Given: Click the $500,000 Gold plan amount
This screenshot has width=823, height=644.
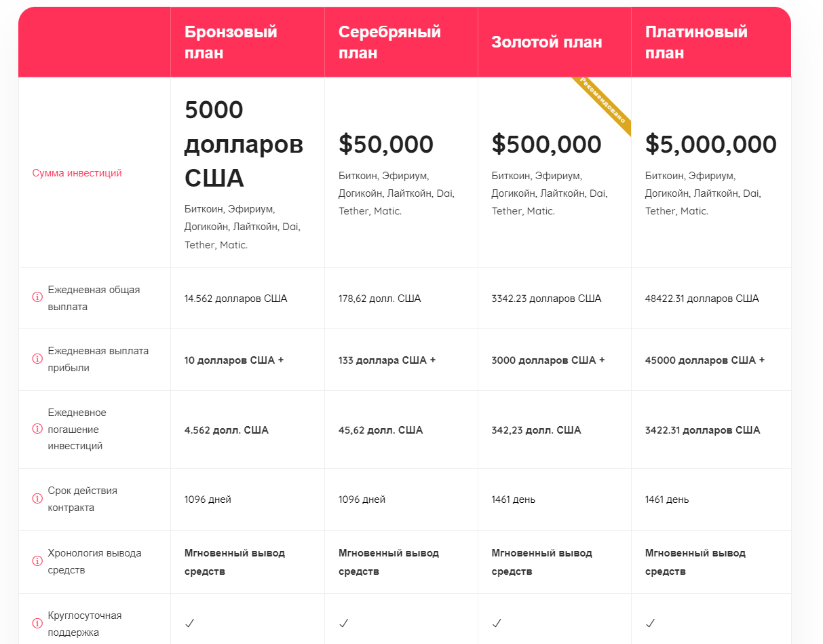Looking at the screenshot, I should pos(546,145).
